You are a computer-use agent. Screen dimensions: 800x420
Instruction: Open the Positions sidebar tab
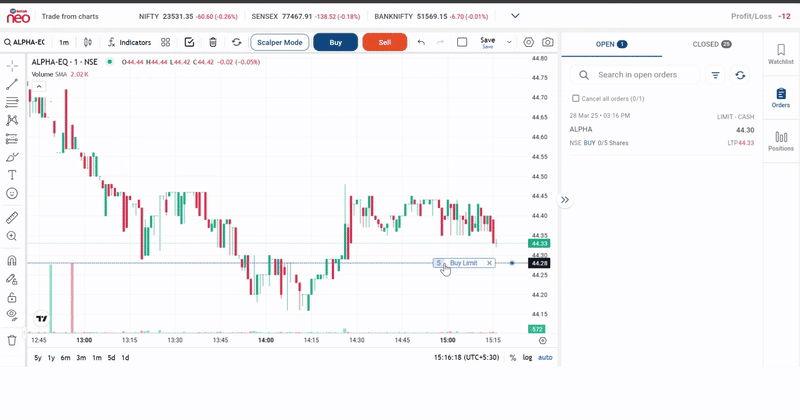click(781, 141)
